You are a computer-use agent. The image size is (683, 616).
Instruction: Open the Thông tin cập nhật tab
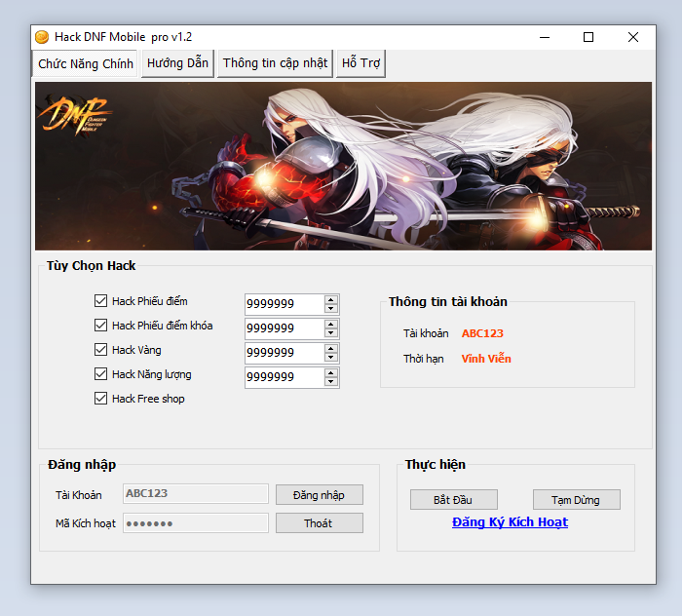coord(275,63)
